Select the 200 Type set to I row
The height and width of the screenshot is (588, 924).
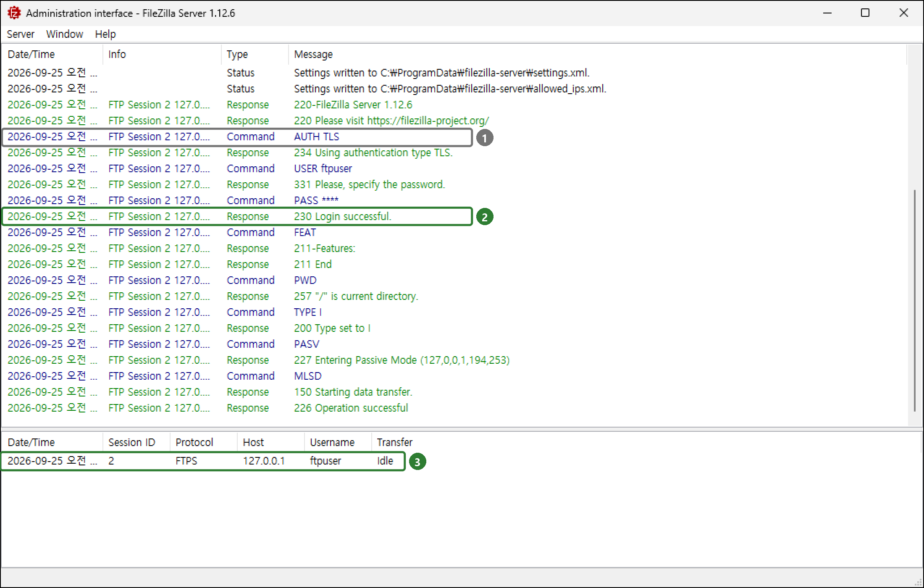click(x=454, y=328)
